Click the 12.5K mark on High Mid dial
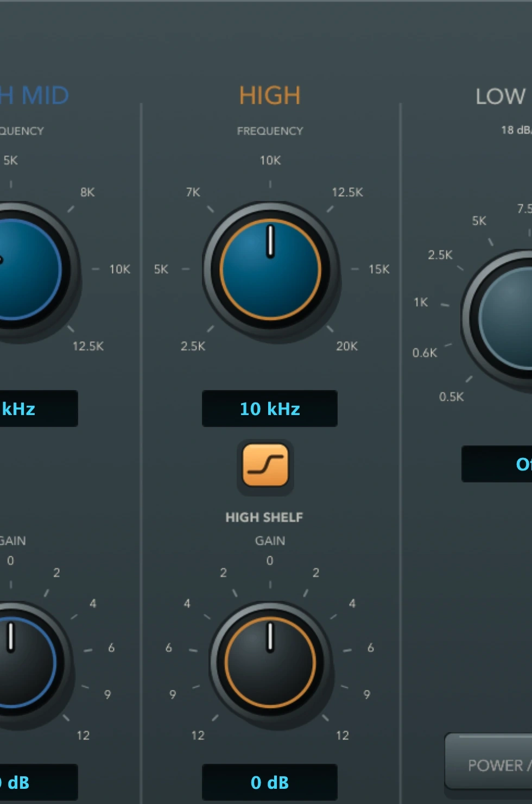The height and width of the screenshot is (804, 532). pyautogui.click(x=88, y=346)
